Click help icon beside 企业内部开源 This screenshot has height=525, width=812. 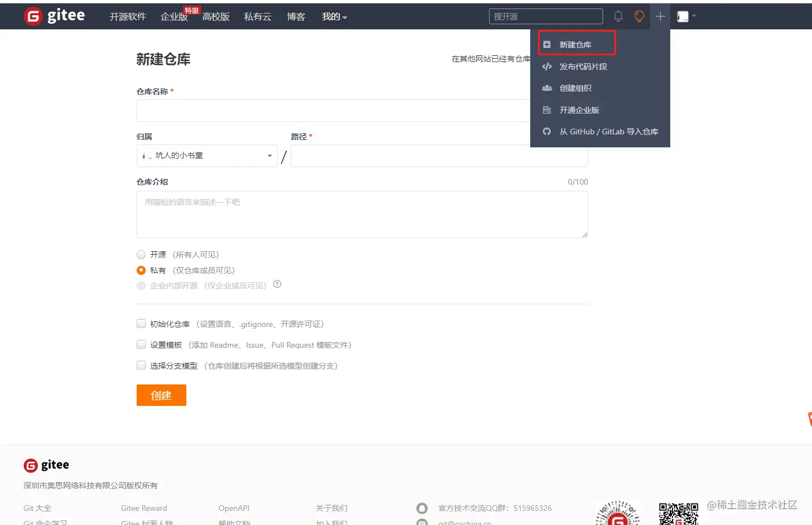pyautogui.click(x=277, y=284)
